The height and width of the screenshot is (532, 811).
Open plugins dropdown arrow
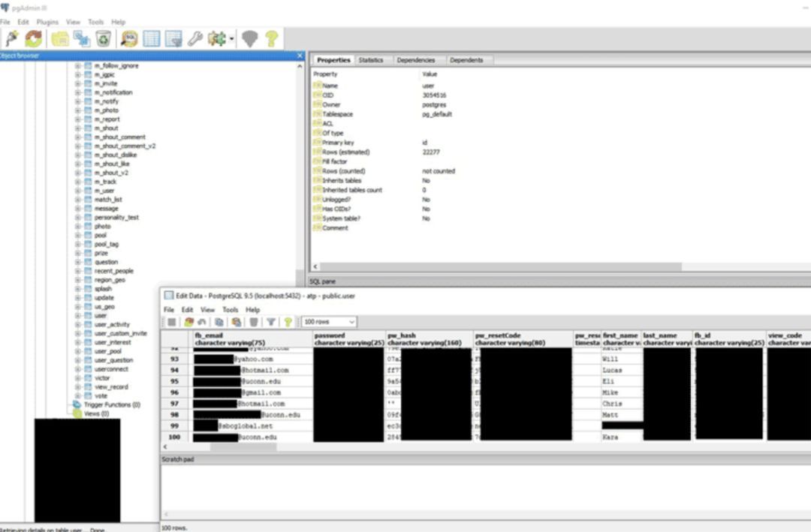pos(232,39)
